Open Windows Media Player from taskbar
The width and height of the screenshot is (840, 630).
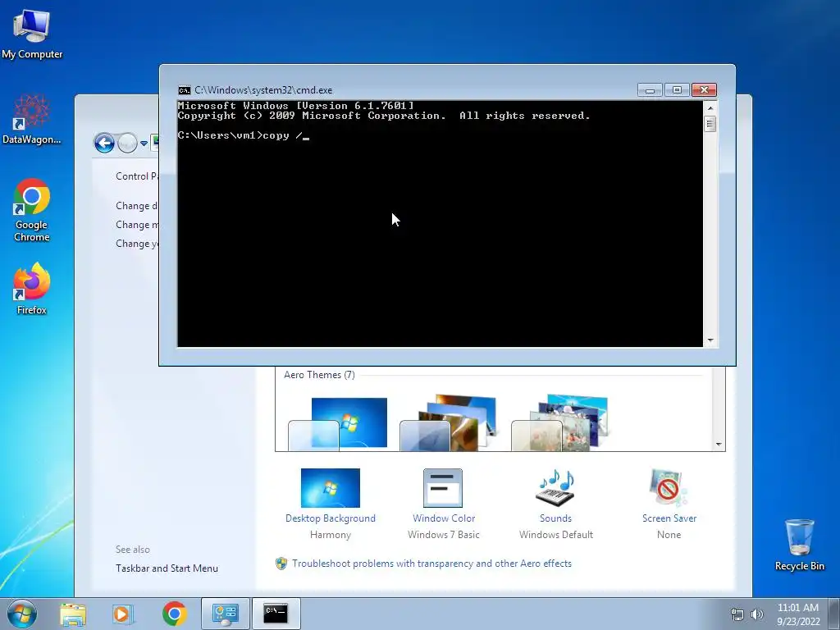pos(123,614)
